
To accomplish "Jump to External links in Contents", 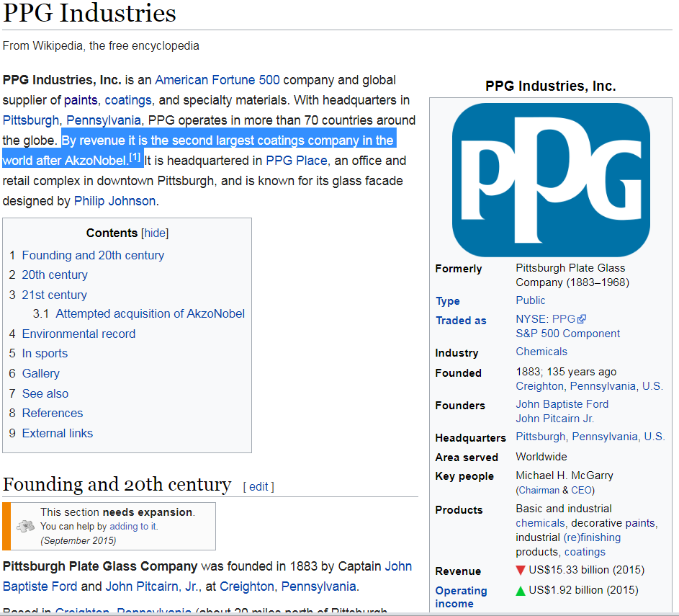I will [58, 433].
